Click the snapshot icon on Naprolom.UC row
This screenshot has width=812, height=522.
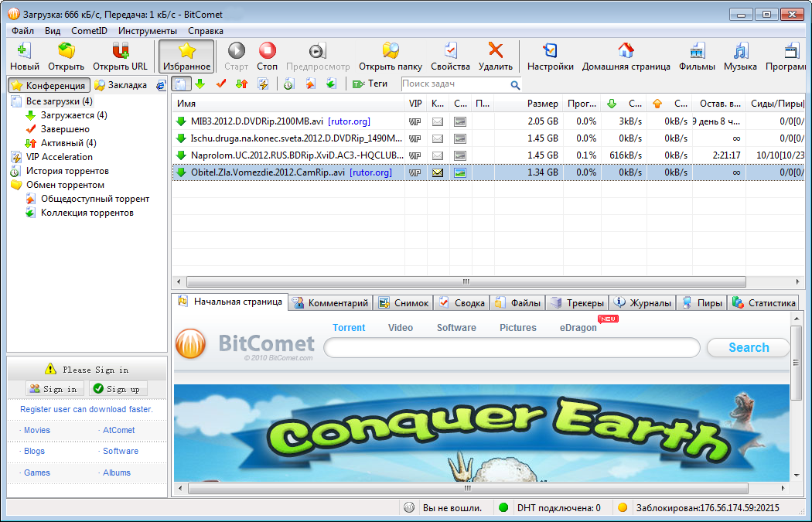pyautogui.click(x=460, y=155)
